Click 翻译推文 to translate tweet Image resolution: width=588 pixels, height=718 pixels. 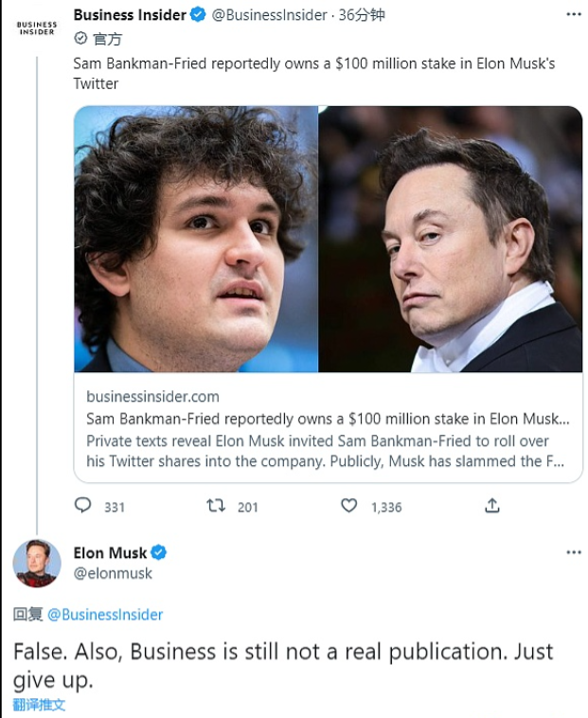pos(39,705)
